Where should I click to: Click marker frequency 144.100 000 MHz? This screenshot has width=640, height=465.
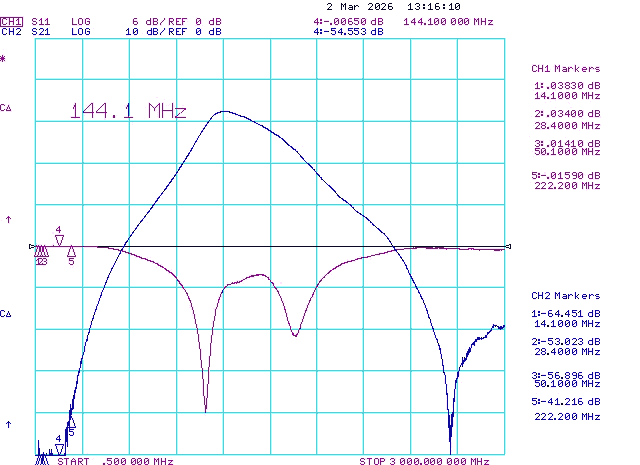click(x=448, y=22)
